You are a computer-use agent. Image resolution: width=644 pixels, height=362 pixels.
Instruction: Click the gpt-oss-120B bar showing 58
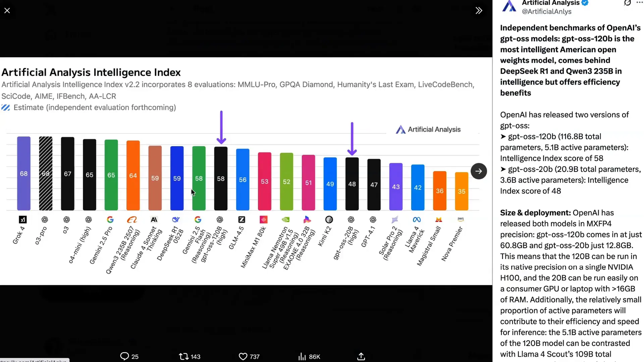coord(221,178)
